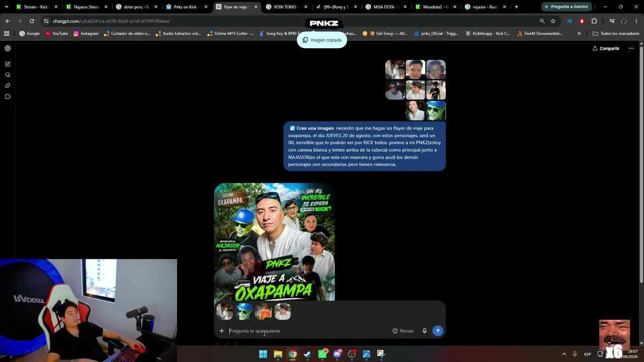Switch to the 'RONI TOKIO' tab
Screen dimensions: 644x362
(286, 7)
